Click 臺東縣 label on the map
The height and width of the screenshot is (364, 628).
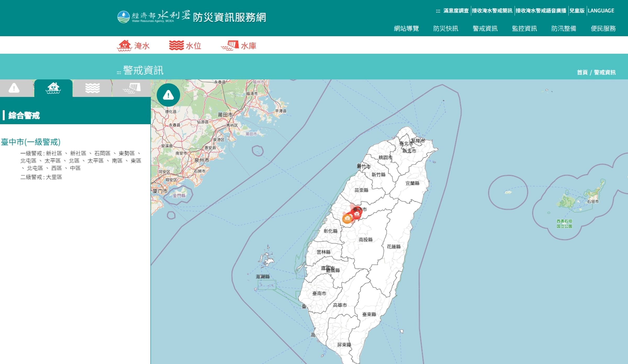tap(369, 314)
